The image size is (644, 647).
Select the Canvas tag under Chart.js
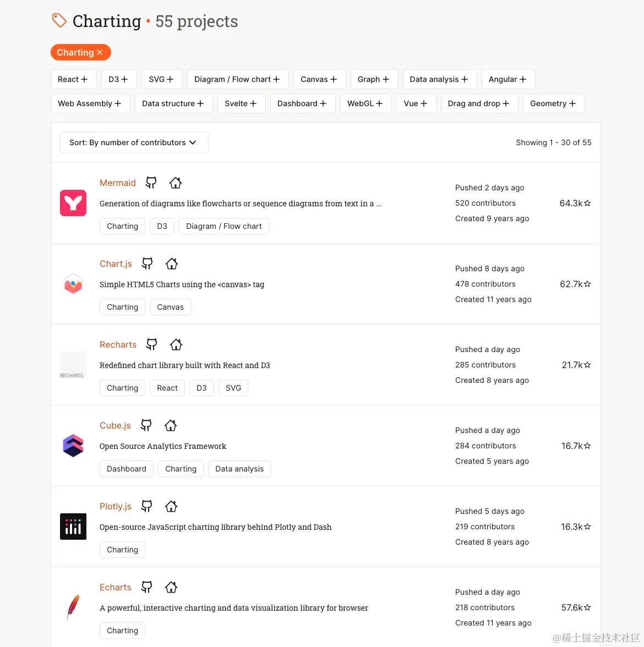click(170, 307)
